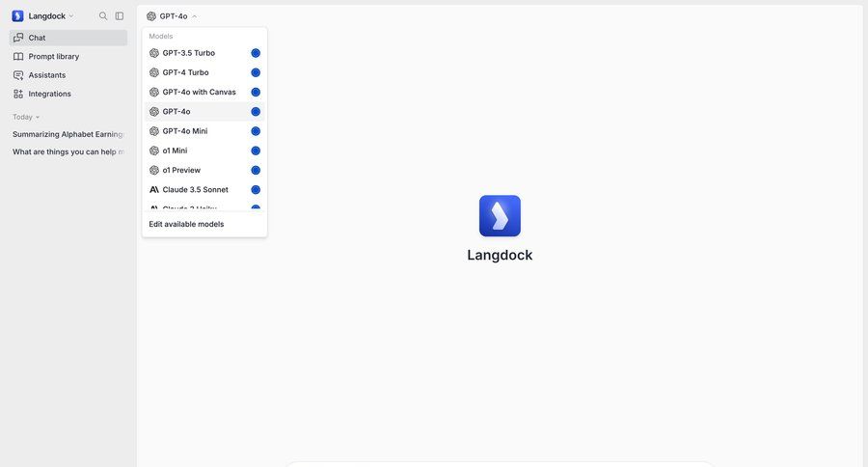Click the OpenAI icon beside o1 Mini
Viewport: 868px width, 467px height.
154,151
